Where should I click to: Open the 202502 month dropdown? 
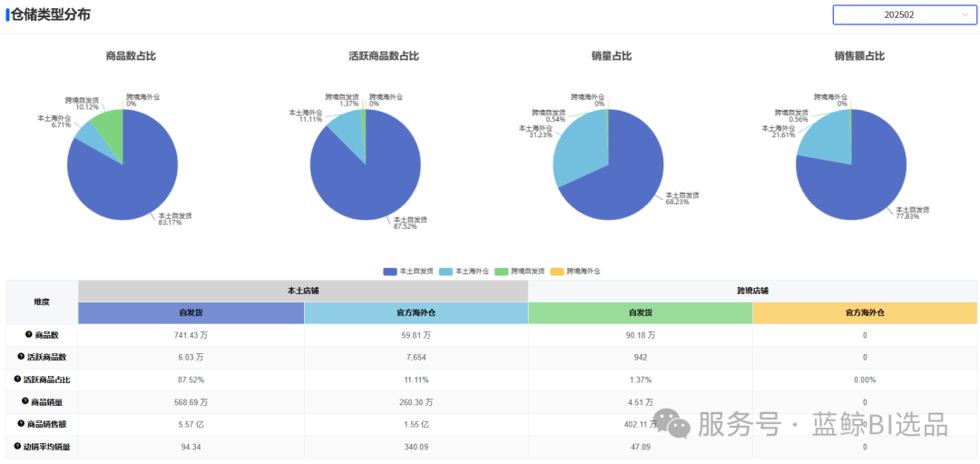coord(905,15)
